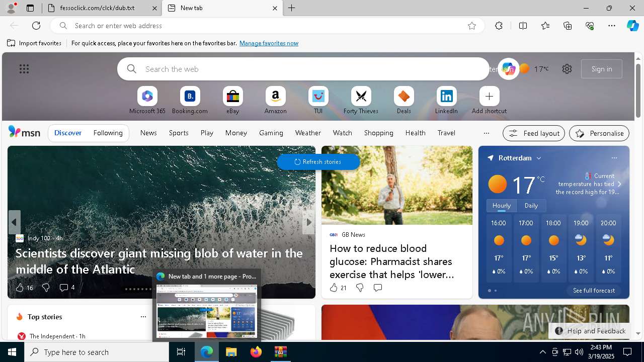This screenshot has width=644, height=362.
Task: Open the Sports category tab
Action: coord(179,133)
